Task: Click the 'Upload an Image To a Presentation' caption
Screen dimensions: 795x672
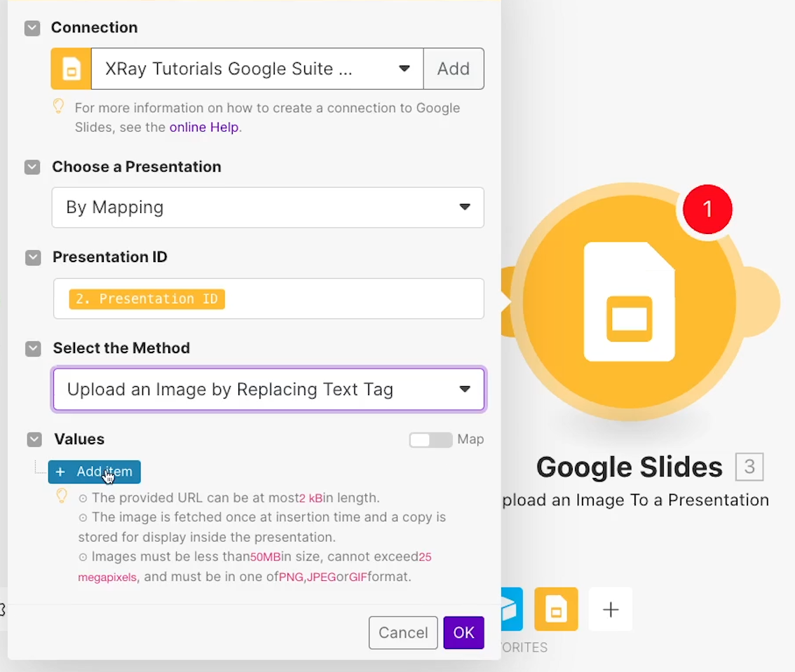Action: (635, 500)
